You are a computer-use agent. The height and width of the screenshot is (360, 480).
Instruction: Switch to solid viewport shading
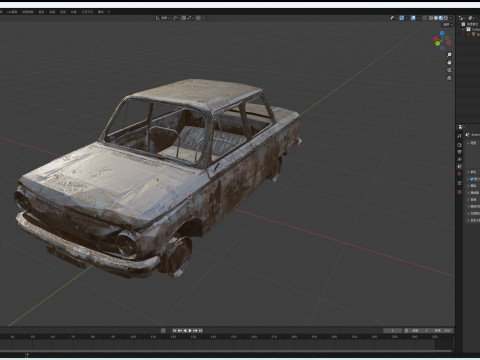coord(436,18)
